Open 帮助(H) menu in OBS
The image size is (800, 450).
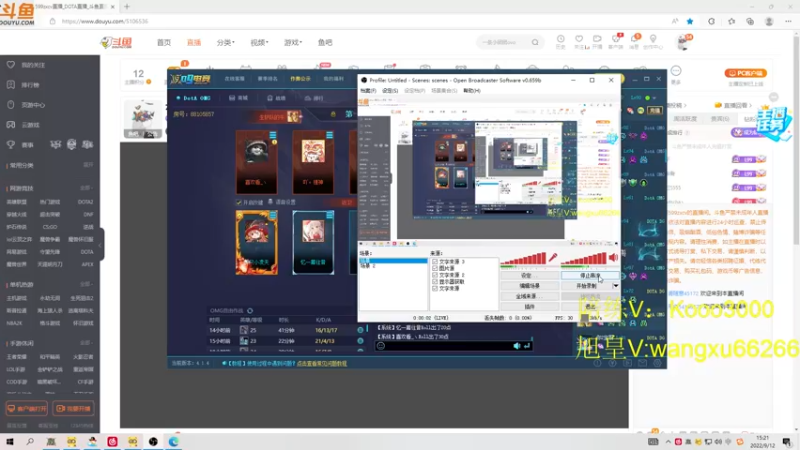(471, 91)
